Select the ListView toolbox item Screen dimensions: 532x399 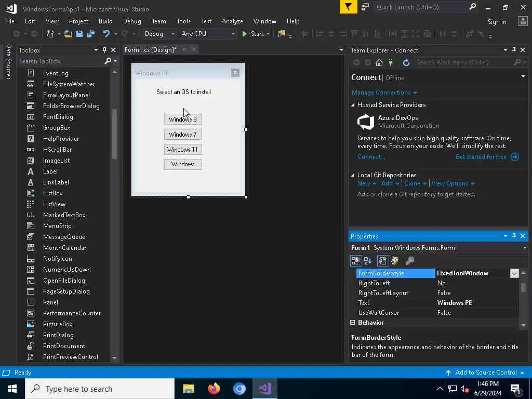pyautogui.click(x=54, y=204)
